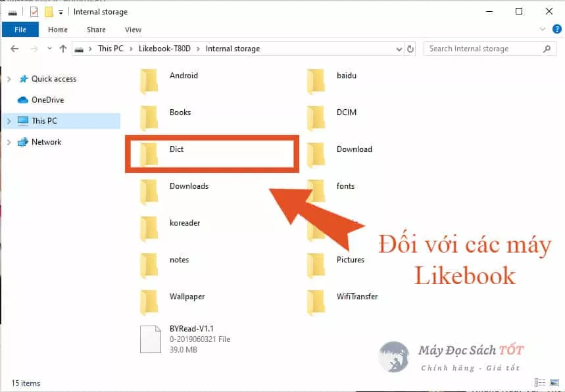Click the Android folder name

[x=184, y=76]
